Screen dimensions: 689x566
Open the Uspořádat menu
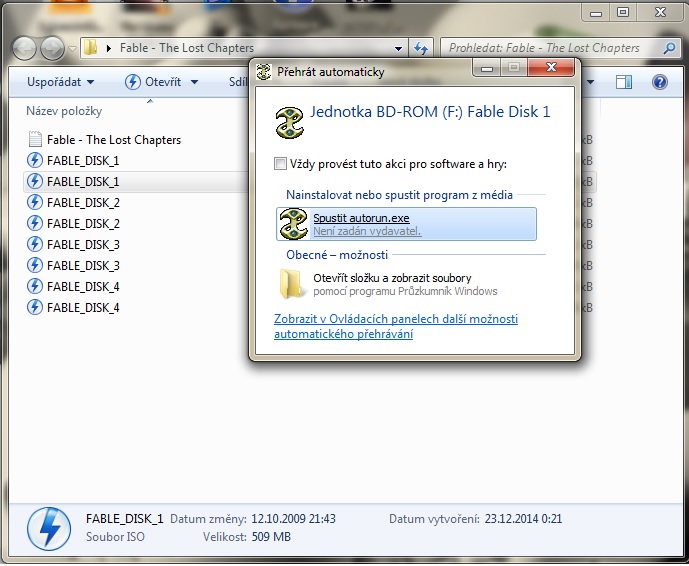[60, 82]
